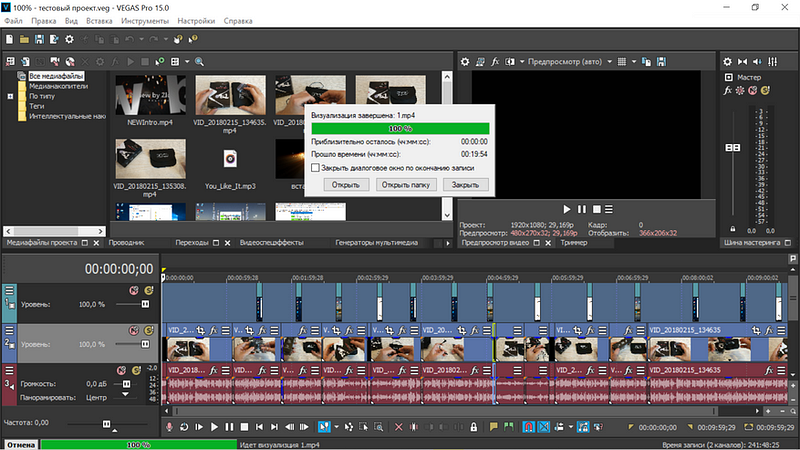
Task: Click the red X Delete tool in timeline toolbar
Action: click(x=398, y=427)
